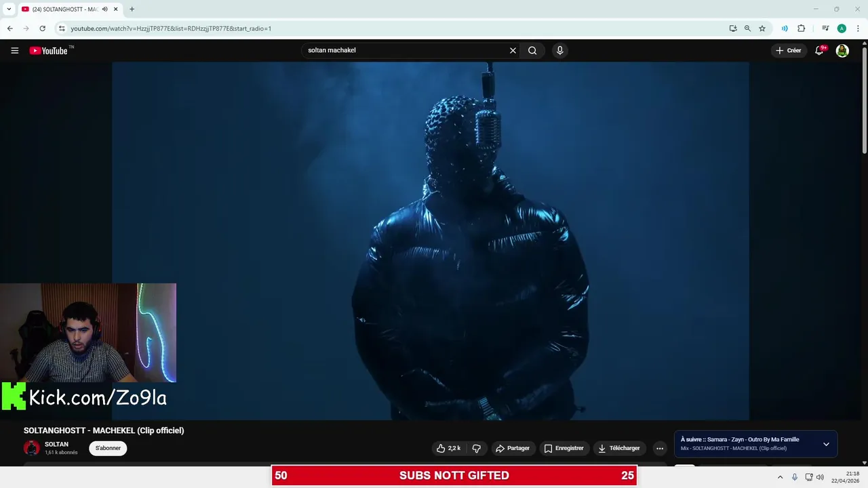Dislike the video with thumbs down
The width and height of the screenshot is (868, 488).
pyautogui.click(x=476, y=448)
